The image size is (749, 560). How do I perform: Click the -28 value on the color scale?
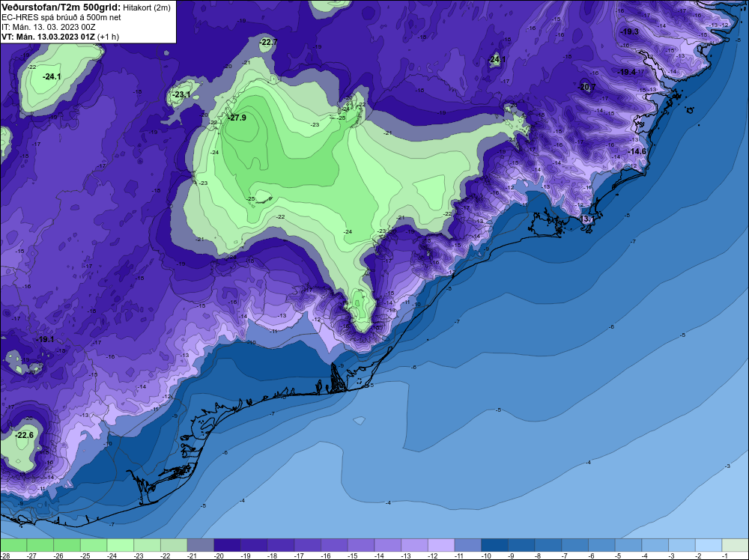[x=4, y=556]
